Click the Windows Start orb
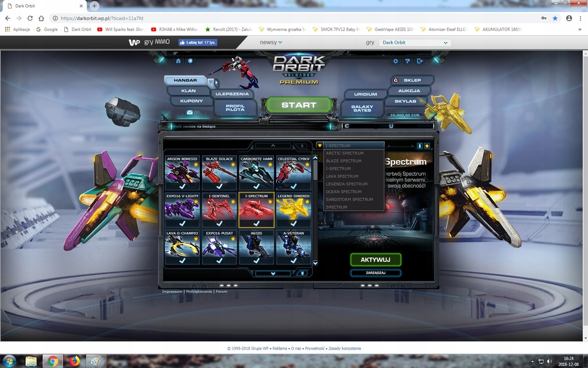 (9, 361)
